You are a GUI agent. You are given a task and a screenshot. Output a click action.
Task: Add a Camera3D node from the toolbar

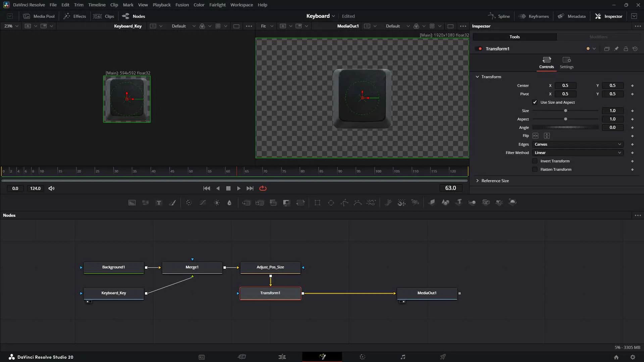tap(486, 202)
